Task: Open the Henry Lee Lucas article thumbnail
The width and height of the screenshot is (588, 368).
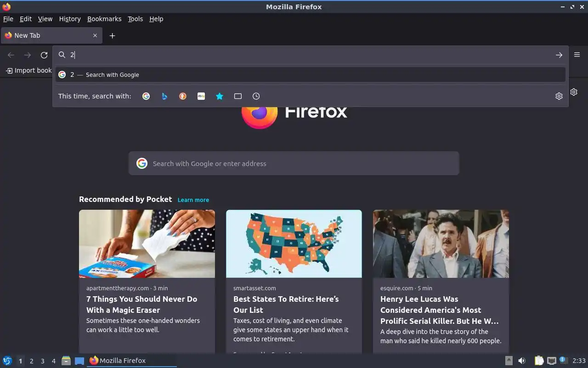Action: pos(441,244)
